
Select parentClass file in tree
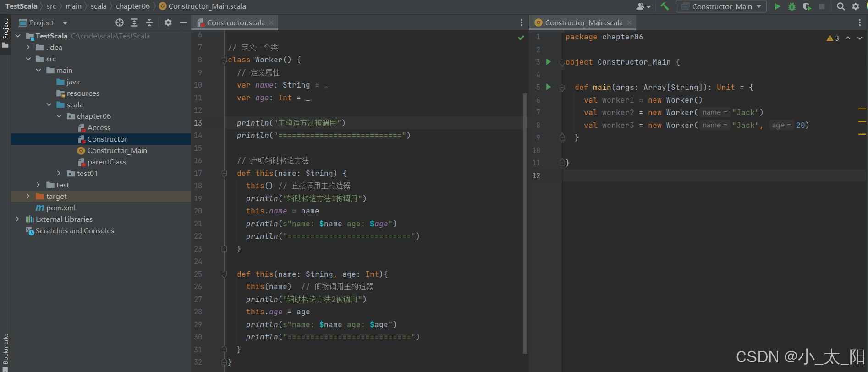[106, 162]
